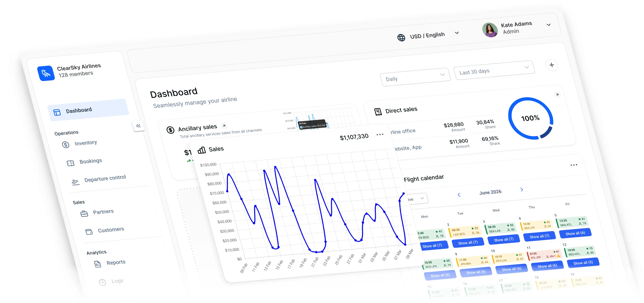This screenshot has width=644, height=303.
Task: Open the Ancillary sales detail via arrow icon
Action: pos(224,126)
